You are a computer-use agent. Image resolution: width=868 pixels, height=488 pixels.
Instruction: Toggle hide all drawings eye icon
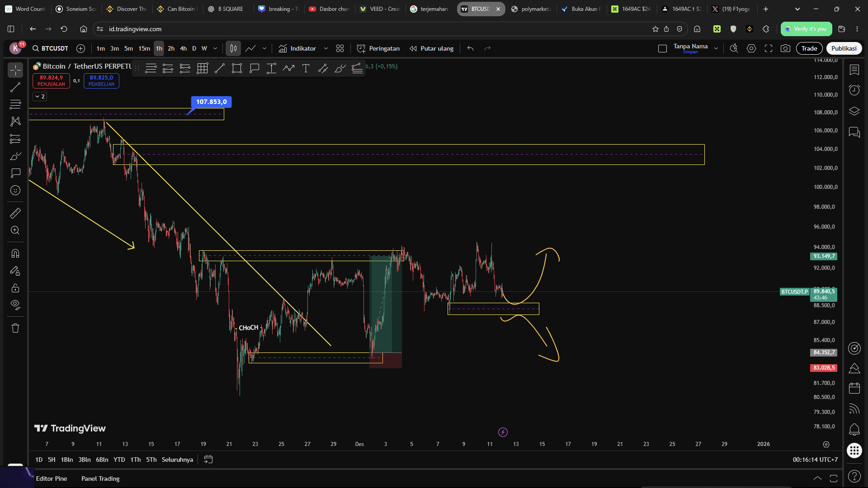click(15, 305)
